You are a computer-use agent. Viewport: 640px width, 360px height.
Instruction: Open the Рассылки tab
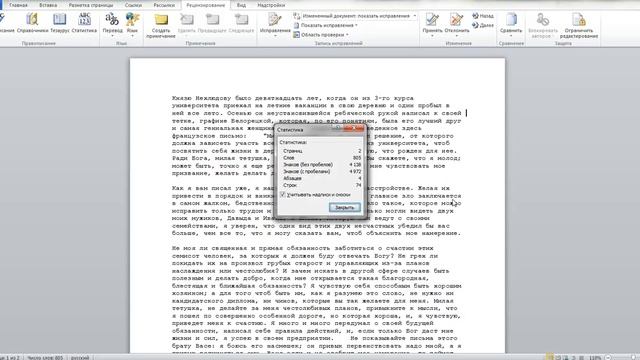[x=164, y=5]
